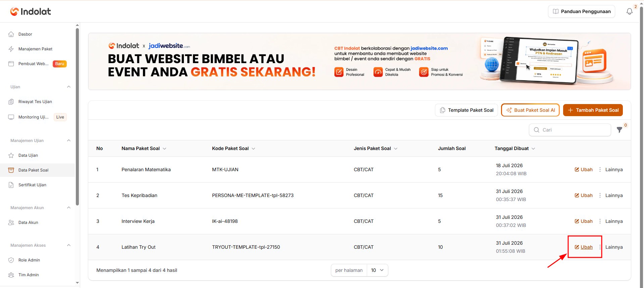The image size is (644, 288).
Task: Click the Monitoring Ujian monitor icon
Action: 11,117
